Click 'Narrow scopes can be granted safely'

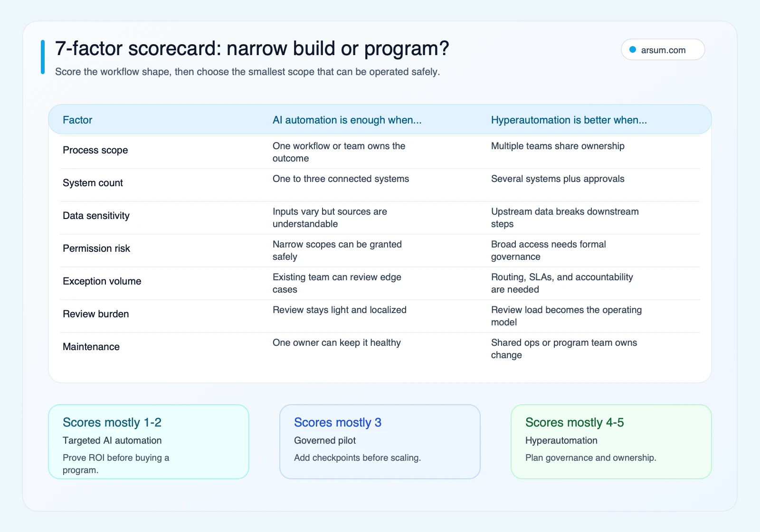click(337, 250)
